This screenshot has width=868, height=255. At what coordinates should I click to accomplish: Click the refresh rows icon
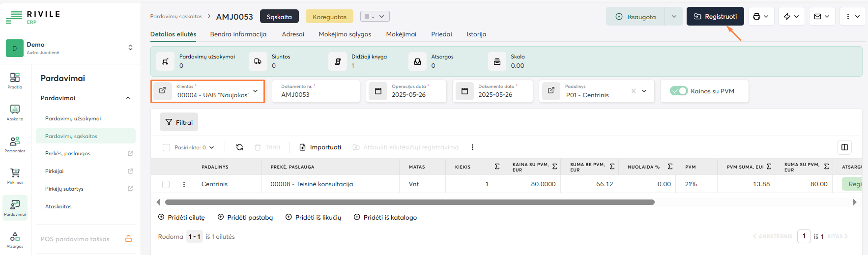pos(239,147)
